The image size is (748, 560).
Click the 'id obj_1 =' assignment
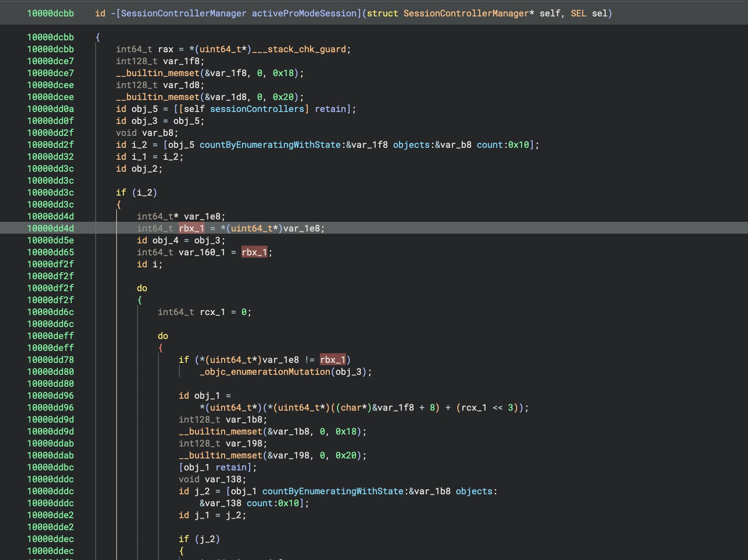click(205, 396)
